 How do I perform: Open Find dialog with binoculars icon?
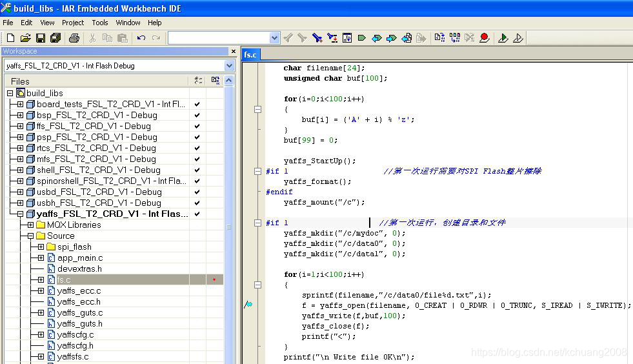coord(317,38)
